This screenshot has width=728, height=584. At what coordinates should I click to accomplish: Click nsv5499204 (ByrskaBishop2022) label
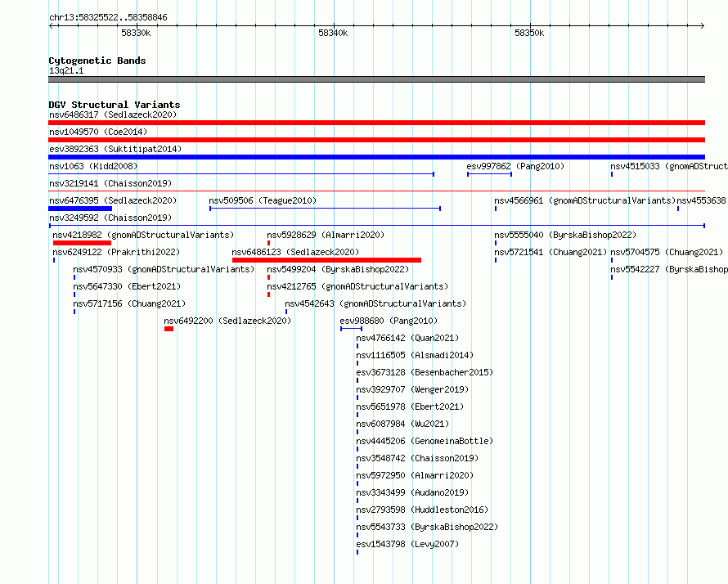(338, 269)
